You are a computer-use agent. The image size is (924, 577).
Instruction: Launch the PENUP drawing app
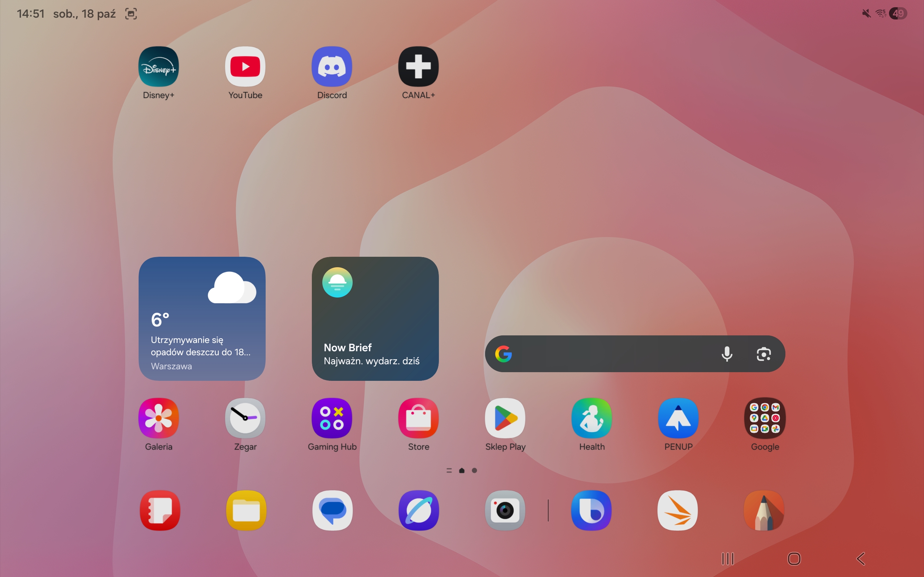pos(678,418)
